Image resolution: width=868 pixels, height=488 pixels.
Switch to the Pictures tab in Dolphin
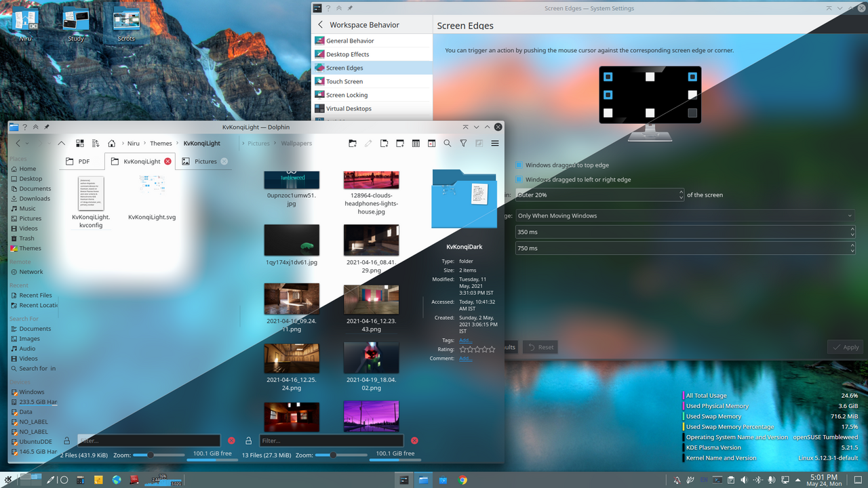point(205,161)
